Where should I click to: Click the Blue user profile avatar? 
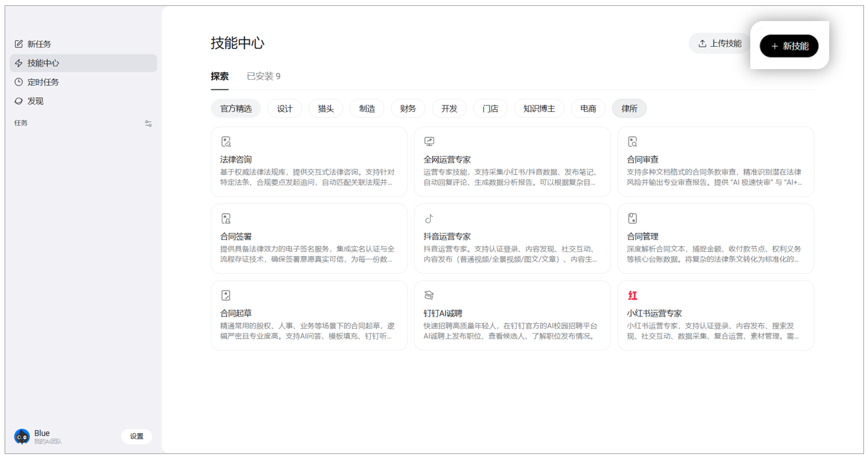22,436
